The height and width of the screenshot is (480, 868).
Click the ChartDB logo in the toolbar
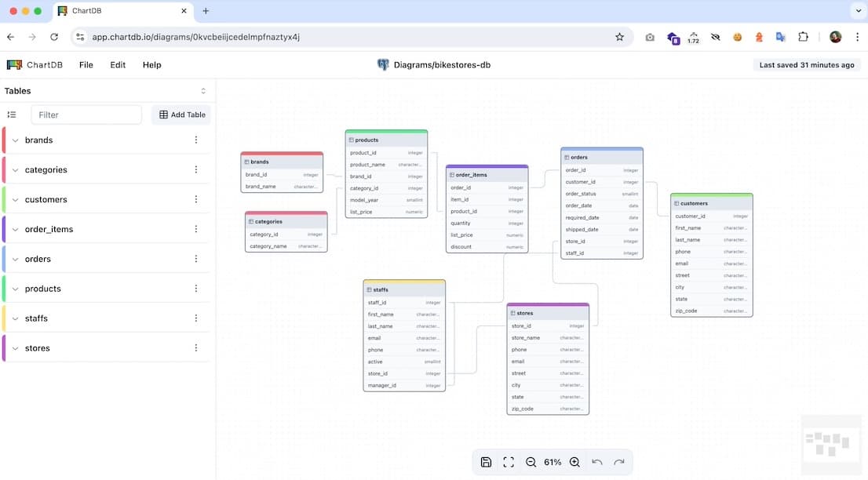[x=14, y=64]
